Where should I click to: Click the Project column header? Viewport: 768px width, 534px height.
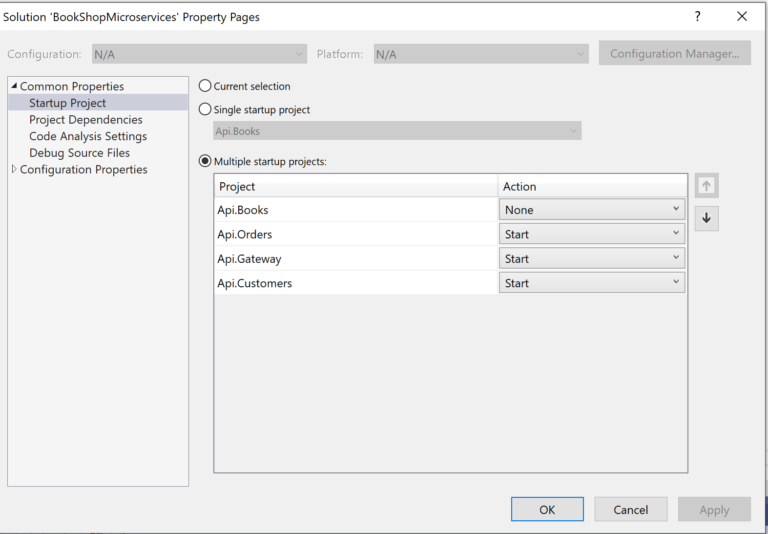356,186
